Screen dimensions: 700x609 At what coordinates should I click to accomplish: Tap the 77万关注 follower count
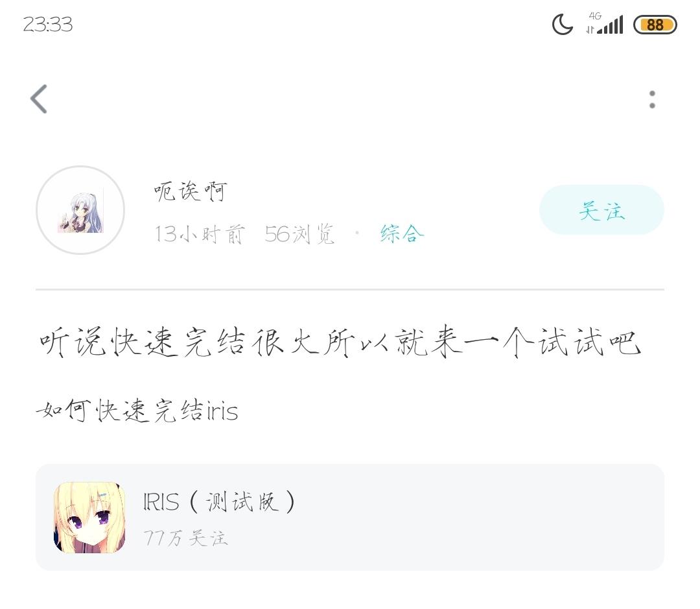[x=186, y=538]
